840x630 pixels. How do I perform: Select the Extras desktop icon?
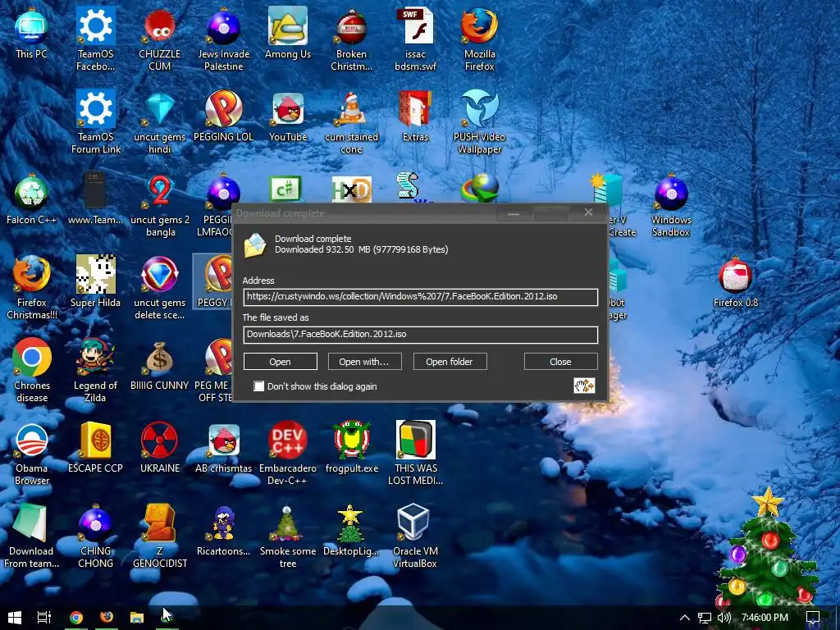(x=415, y=116)
